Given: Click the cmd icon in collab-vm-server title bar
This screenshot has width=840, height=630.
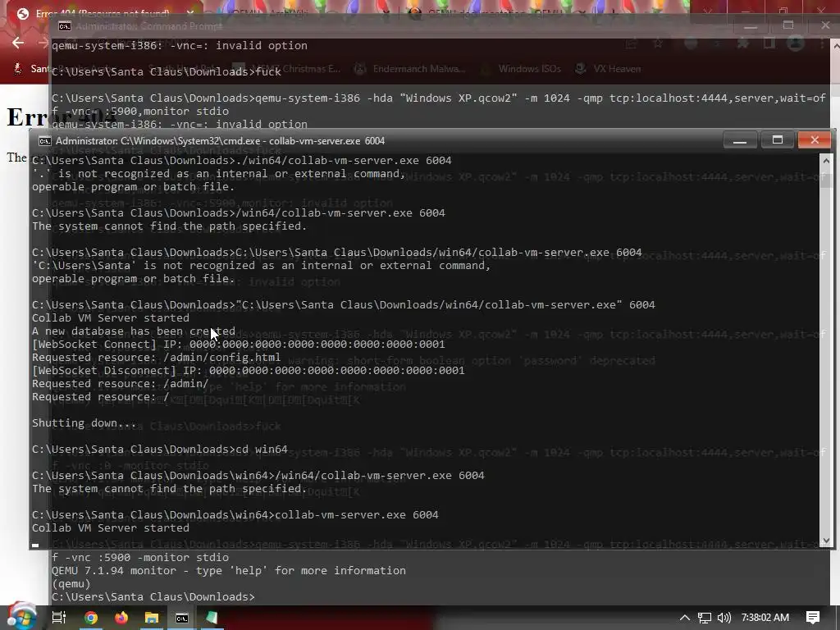Looking at the screenshot, I should (x=45, y=141).
